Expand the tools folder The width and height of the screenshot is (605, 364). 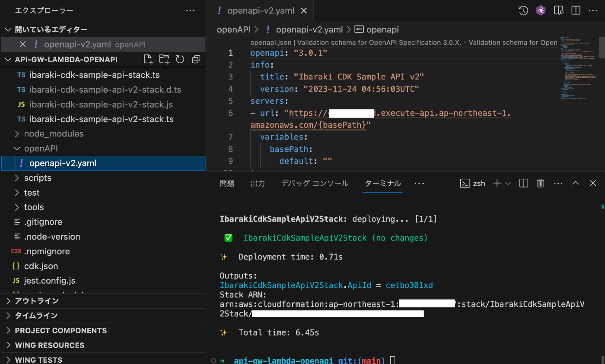coord(17,207)
